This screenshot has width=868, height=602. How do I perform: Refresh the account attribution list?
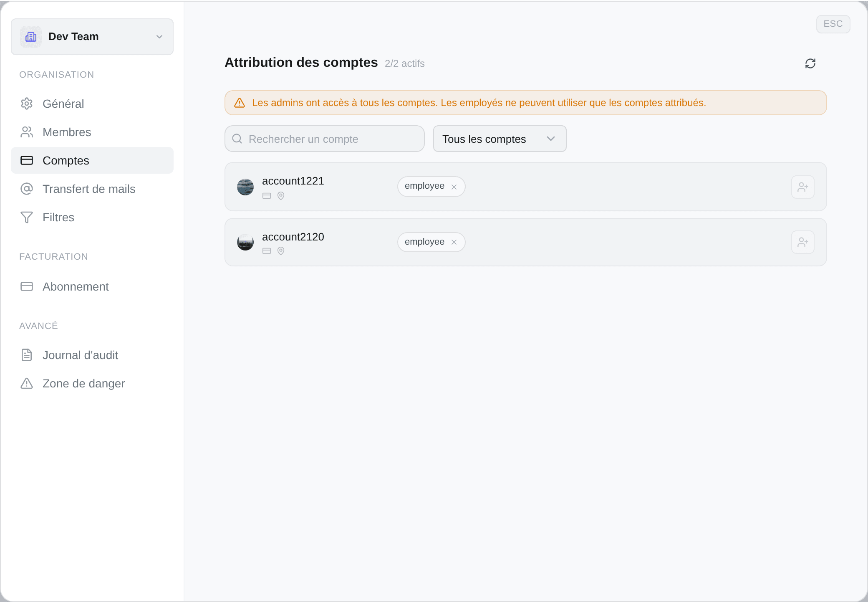(810, 63)
